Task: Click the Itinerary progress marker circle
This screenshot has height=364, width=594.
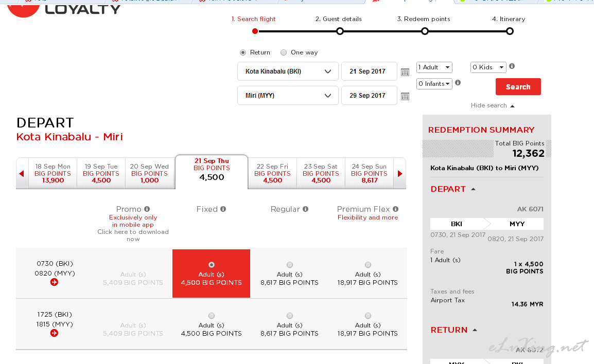Action: [510, 31]
